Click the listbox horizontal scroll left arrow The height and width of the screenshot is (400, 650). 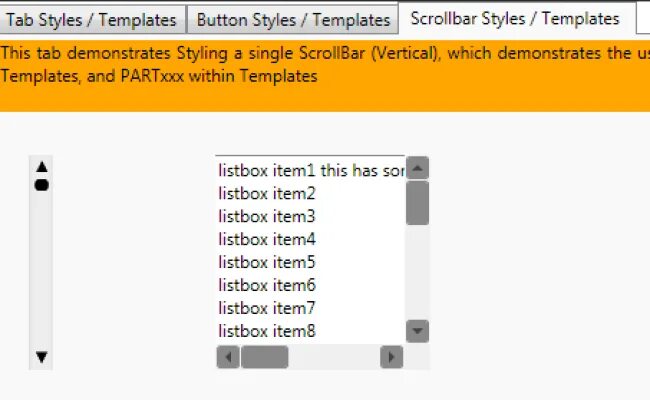228,357
